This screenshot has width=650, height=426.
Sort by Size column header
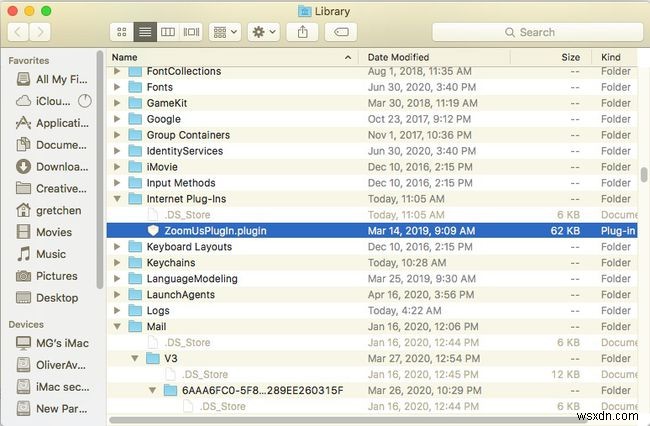(x=551, y=57)
